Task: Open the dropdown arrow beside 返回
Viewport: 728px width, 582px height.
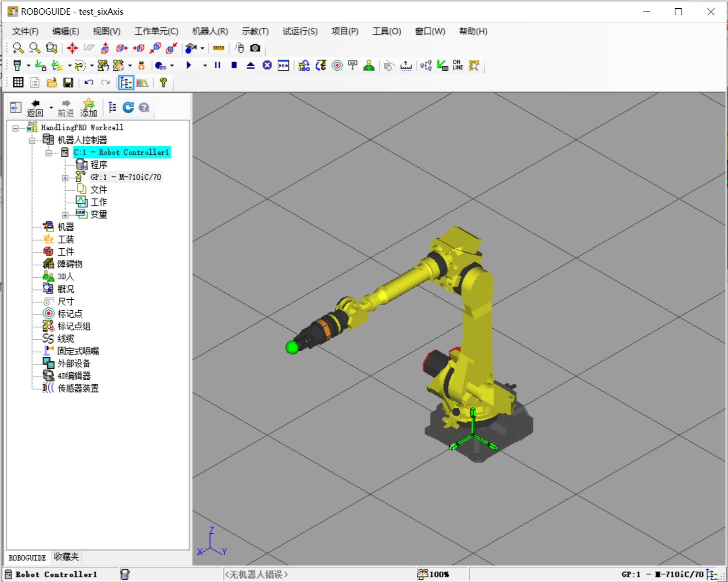Action: pyautogui.click(x=51, y=108)
